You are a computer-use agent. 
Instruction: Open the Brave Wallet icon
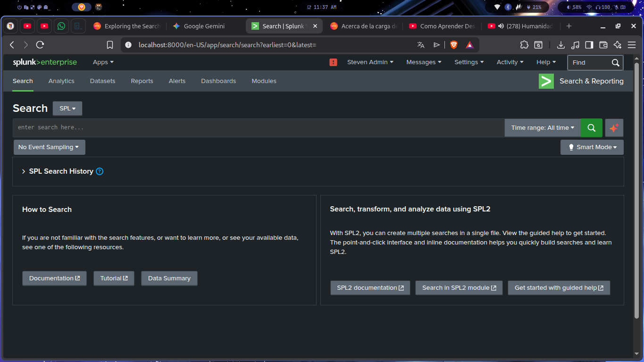click(x=603, y=44)
